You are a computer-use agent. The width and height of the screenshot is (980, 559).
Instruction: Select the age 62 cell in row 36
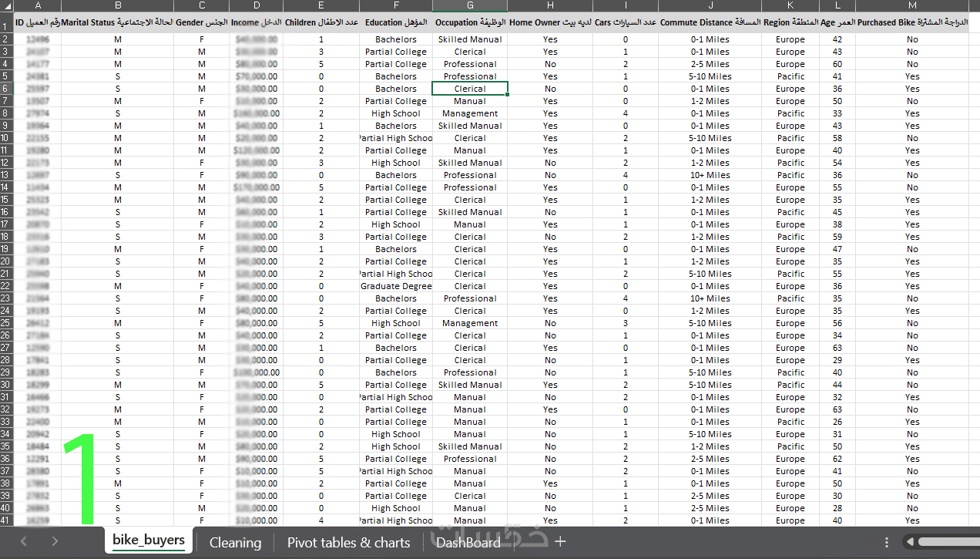click(x=837, y=459)
